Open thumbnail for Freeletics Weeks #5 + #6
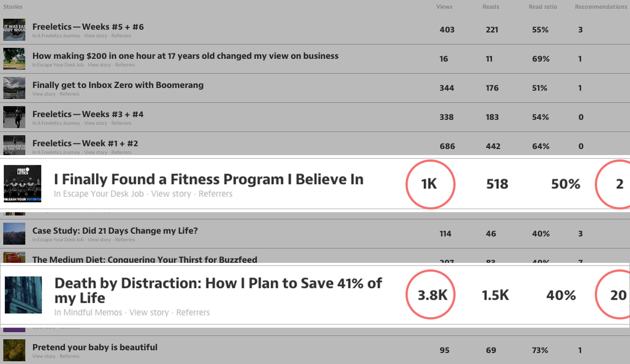Screen dimensions: 630x364 click(14, 30)
